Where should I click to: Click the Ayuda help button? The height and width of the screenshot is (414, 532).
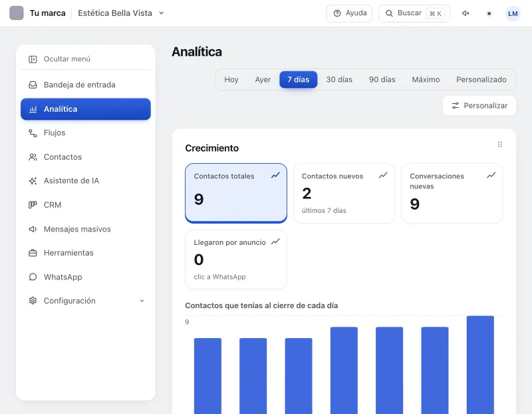[x=350, y=13]
